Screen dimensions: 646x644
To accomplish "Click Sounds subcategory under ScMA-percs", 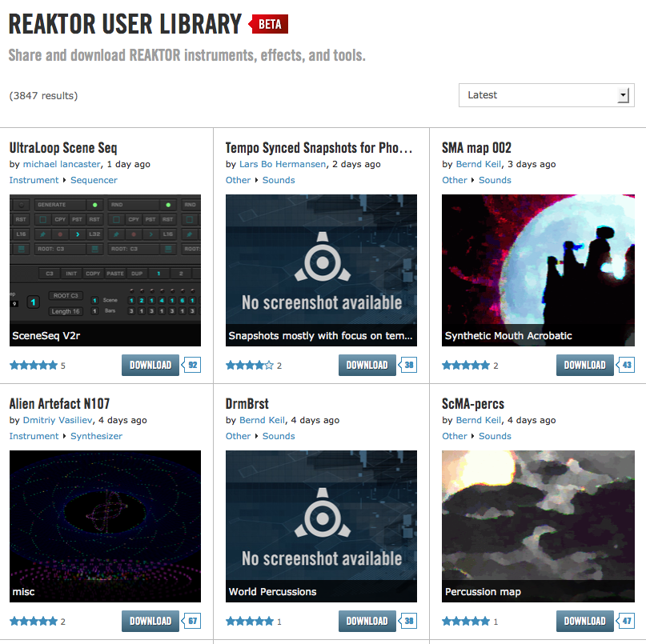I will tap(495, 436).
